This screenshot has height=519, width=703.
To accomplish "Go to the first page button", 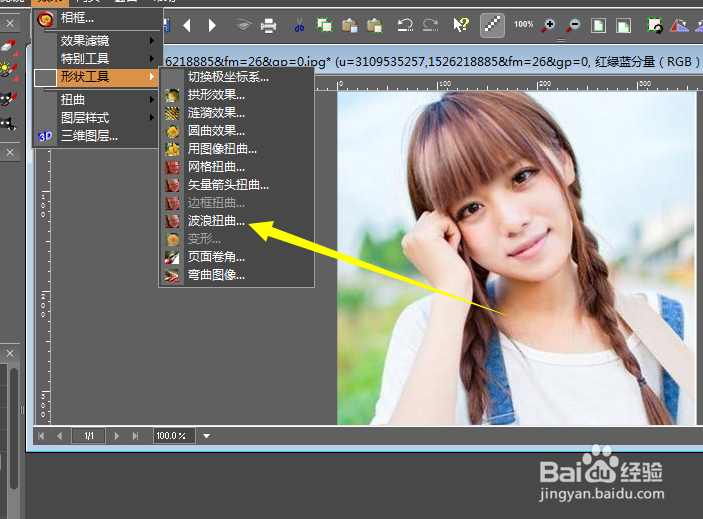I will pos(41,436).
